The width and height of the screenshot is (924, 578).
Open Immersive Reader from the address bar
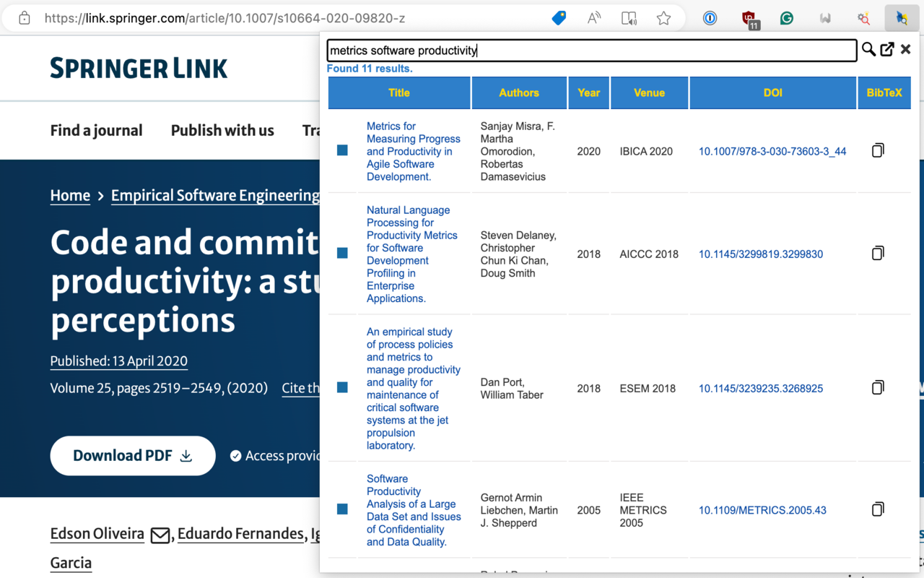[x=629, y=18]
